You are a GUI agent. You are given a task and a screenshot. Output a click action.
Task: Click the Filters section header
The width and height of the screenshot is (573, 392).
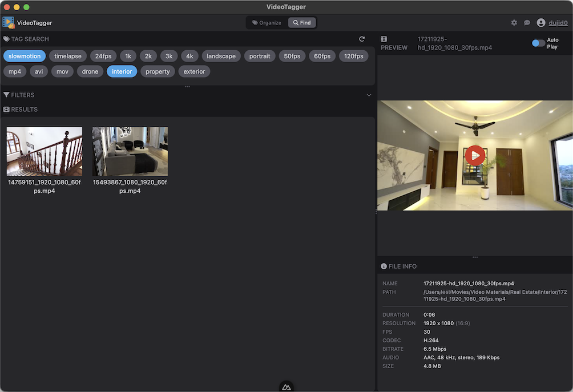point(23,95)
